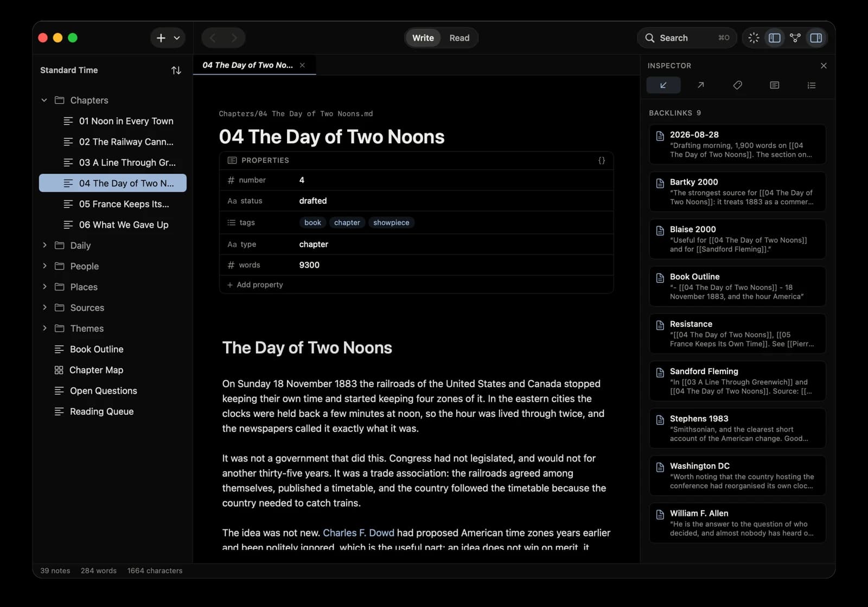Toggle properties source view braces icon
The height and width of the screenshot is (607, 868).
click(x=602, y=161)
